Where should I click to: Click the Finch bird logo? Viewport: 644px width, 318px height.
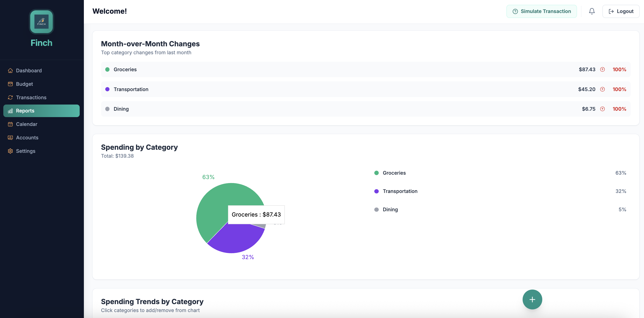(x=41, y=22)
